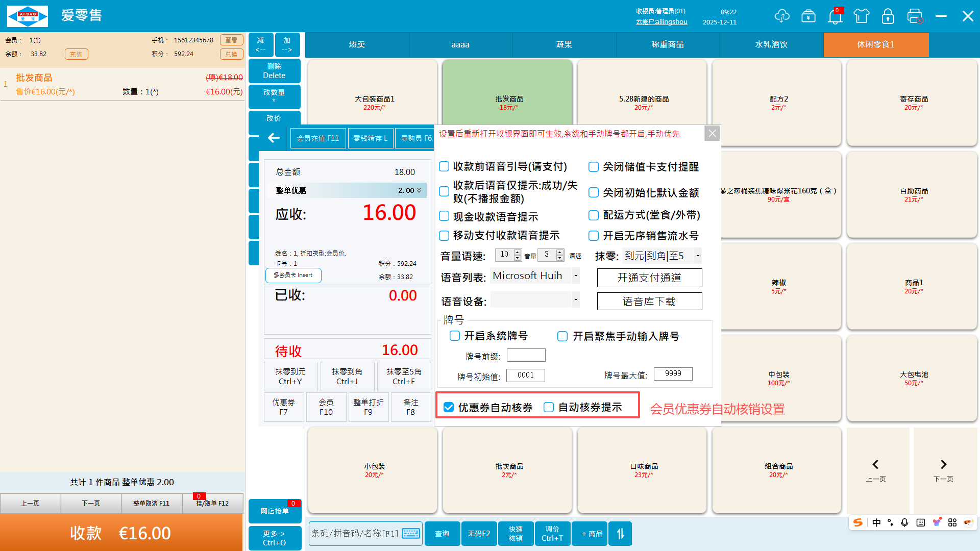This screenshot has height=551, width=980.
Task: Increase the 音量 volume stepper
Action: coord(518,252)
